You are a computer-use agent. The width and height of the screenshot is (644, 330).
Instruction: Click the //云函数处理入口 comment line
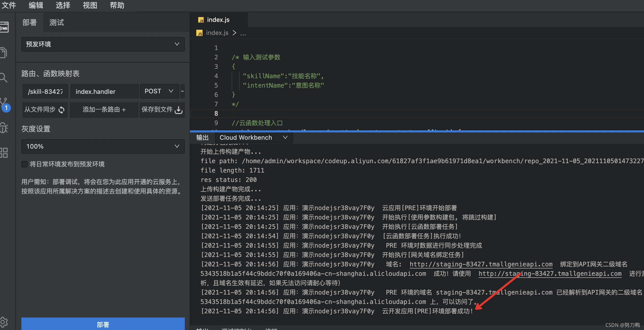tap(257, 123)
